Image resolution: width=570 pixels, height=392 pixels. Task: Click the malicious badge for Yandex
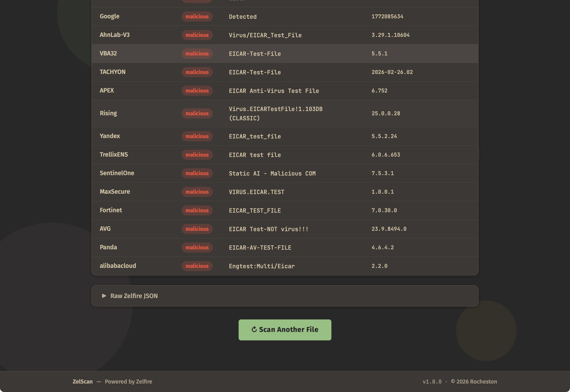tap(197, 136)
